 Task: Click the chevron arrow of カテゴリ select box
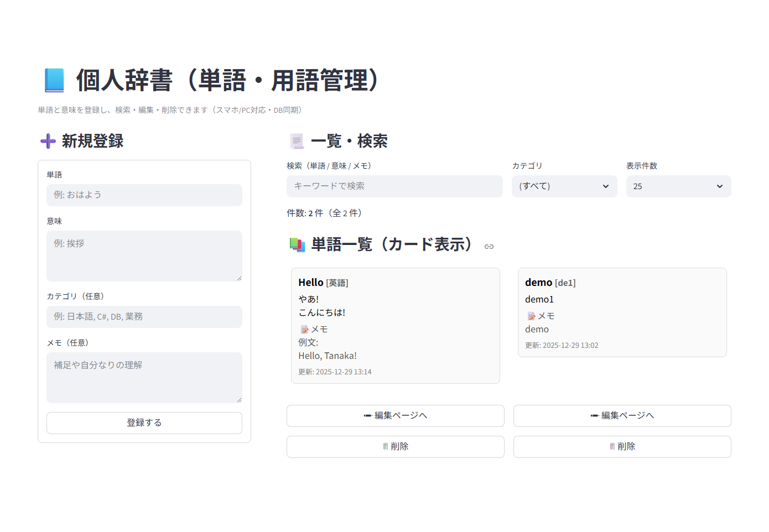click(605, 186)
